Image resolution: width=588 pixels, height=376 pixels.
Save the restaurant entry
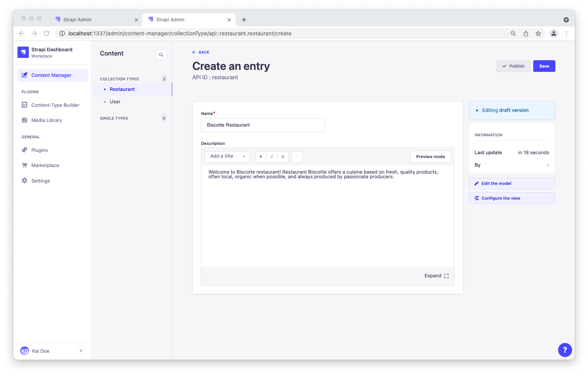[544, 66]
